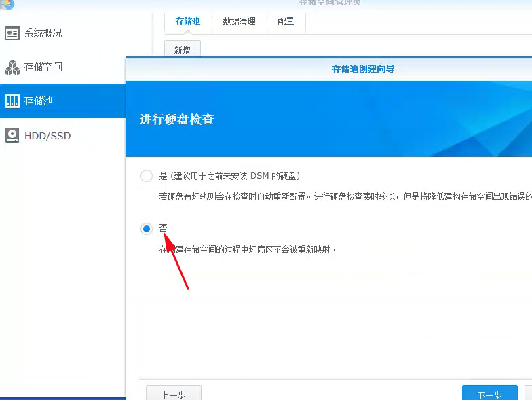The width and height of the screenshot is (532, 400).
Task: Open the 系统概况 sidebar entry
Action: click(x=62, y=33)
